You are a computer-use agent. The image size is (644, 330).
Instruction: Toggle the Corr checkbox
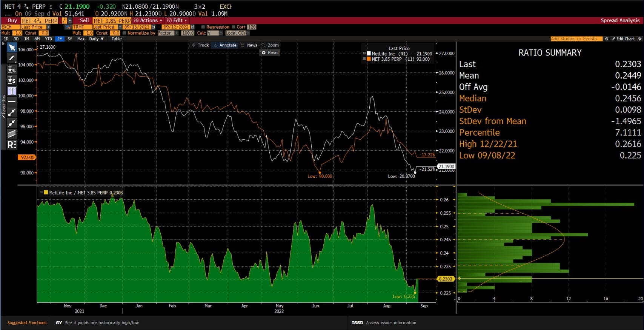click(234, 27)
